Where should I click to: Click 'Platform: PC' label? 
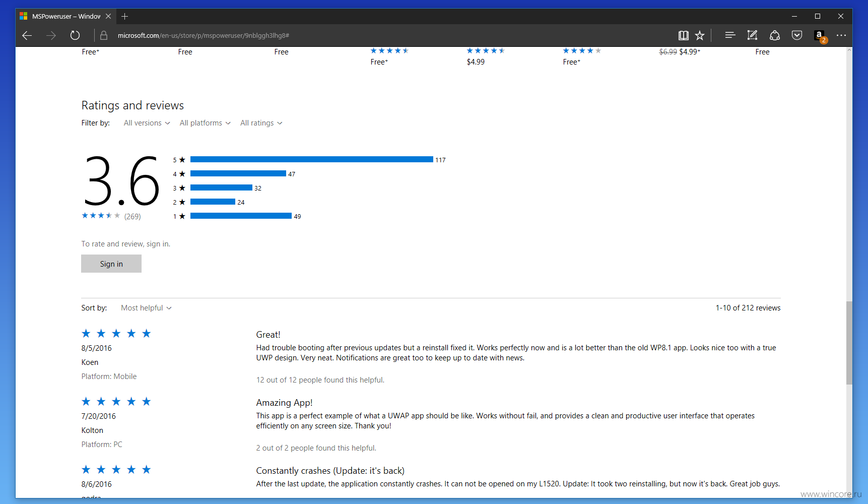(x=102, y=445)
